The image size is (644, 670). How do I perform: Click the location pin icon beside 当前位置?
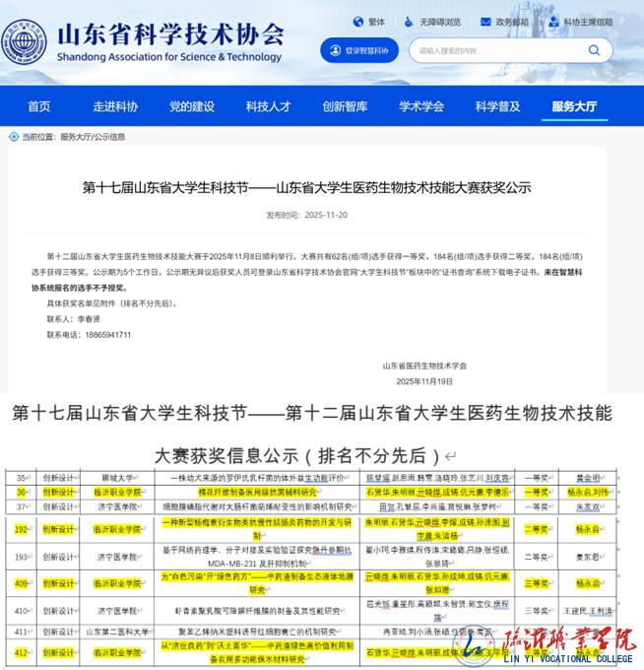[14, 137]
